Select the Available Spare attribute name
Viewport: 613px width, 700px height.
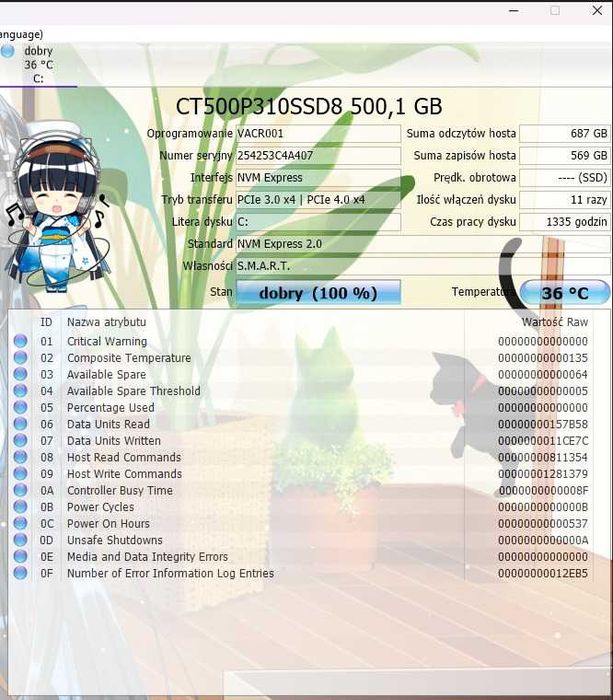tap(106, 374)
